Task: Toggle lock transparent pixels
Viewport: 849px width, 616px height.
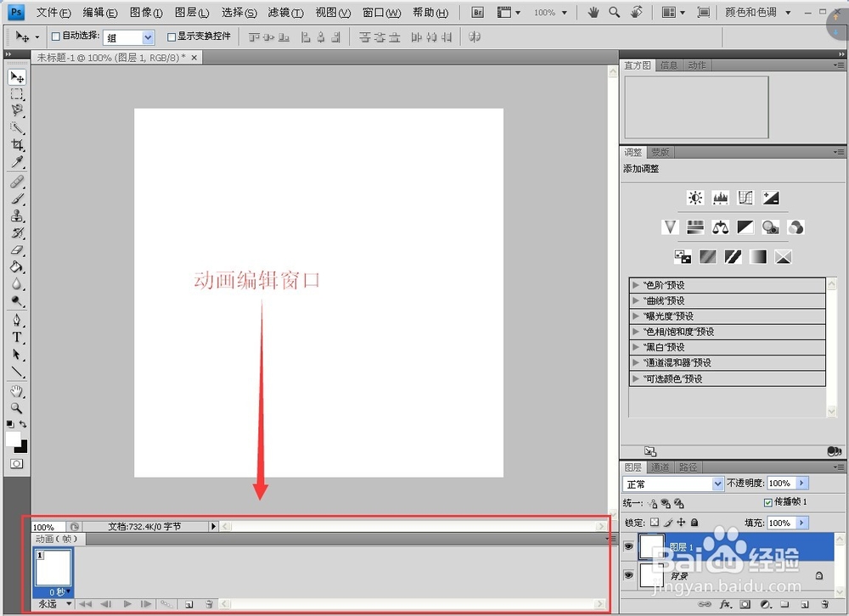Action: point(655,523)
